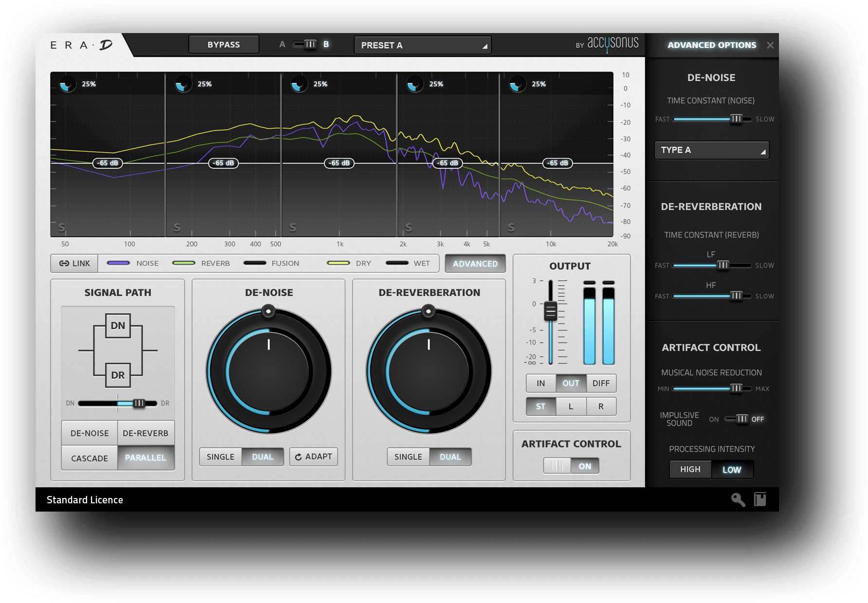
Task: Click the third band's 25% knob near 1k
Action: [299, 84]
